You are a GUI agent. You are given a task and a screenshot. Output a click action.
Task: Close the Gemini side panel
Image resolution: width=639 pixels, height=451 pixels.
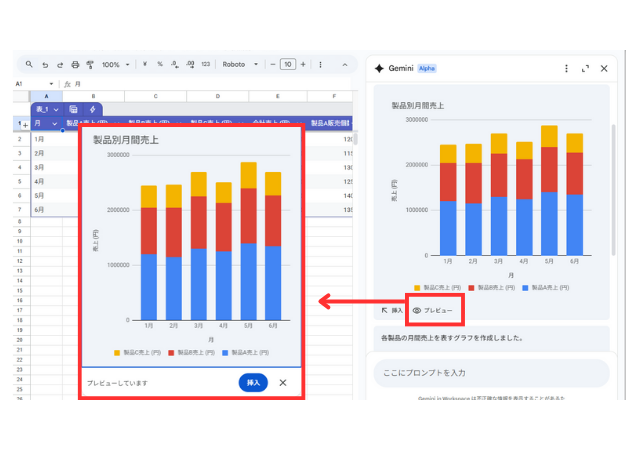pos(604,68)
